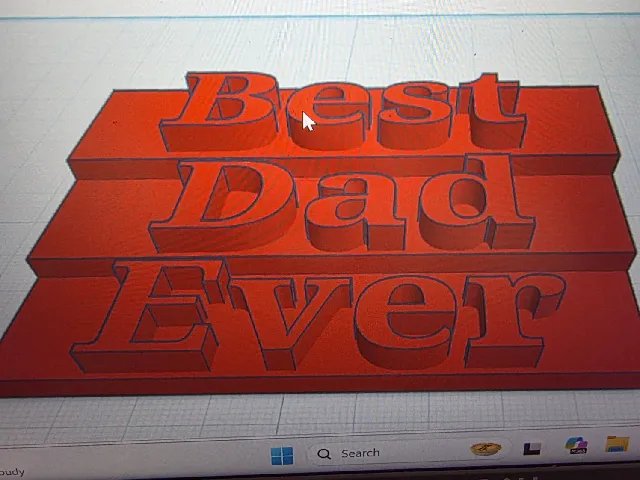Click the taskbar Search box
640x480 pixels.
coord(408,451)
